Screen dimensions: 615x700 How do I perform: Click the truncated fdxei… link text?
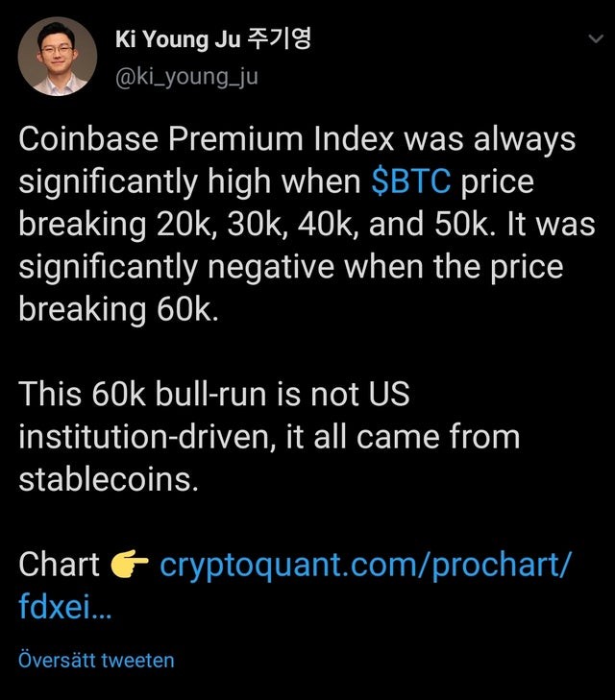pos(64,607)
